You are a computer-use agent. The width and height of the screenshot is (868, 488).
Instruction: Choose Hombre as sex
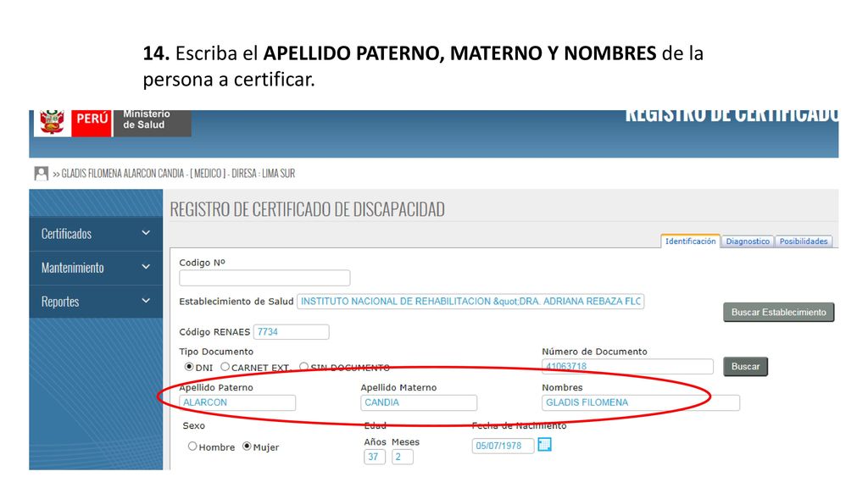click(x=192, y=446)
